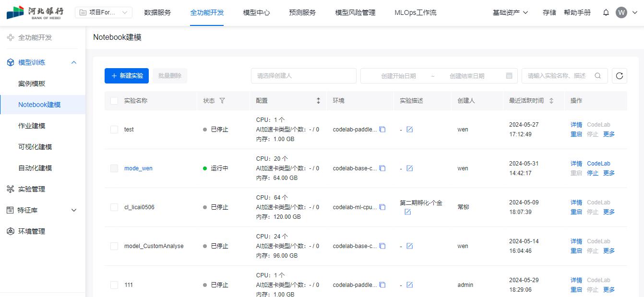
Task: Switch to the 预测服务 tab
Action: click(x=303, y=12)
